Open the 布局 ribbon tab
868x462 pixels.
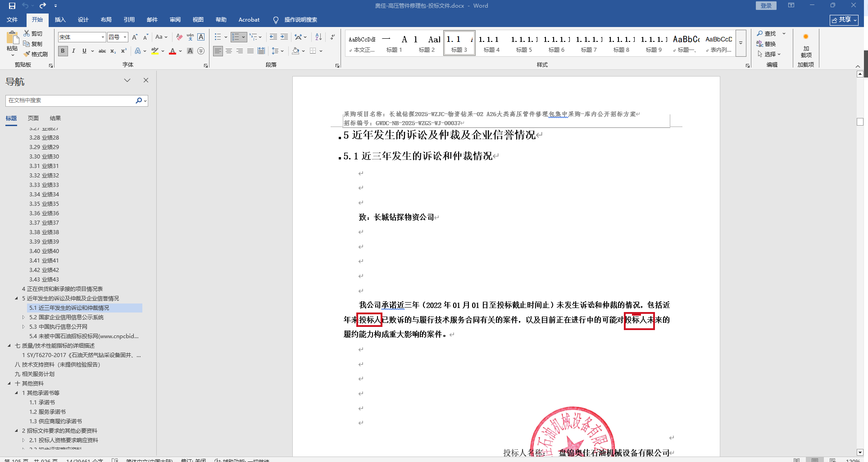click(106, 20)
